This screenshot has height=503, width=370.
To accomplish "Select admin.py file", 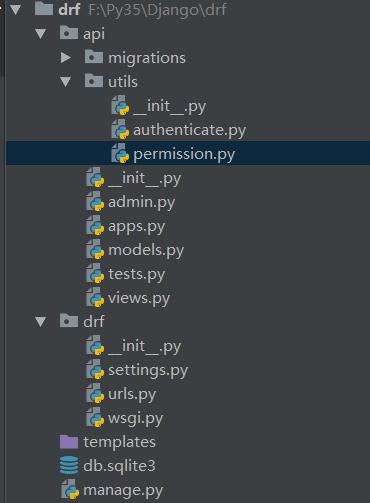I will [141, 202].
